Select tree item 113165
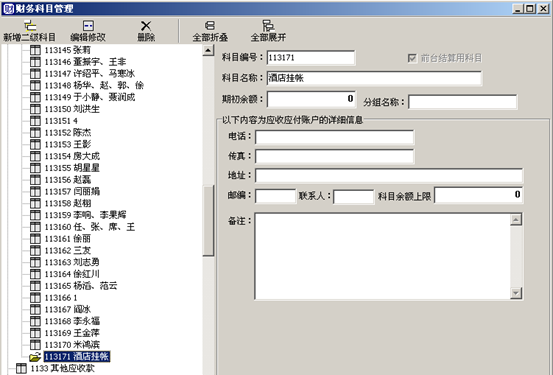The width and height of the screenshot is (553, 375). [x=81, y=286]
